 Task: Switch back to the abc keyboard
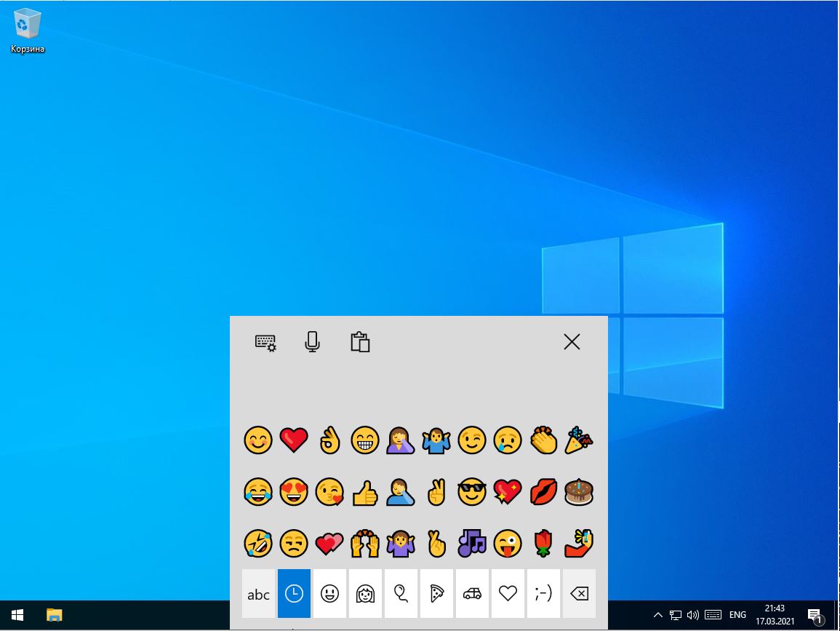258,593
